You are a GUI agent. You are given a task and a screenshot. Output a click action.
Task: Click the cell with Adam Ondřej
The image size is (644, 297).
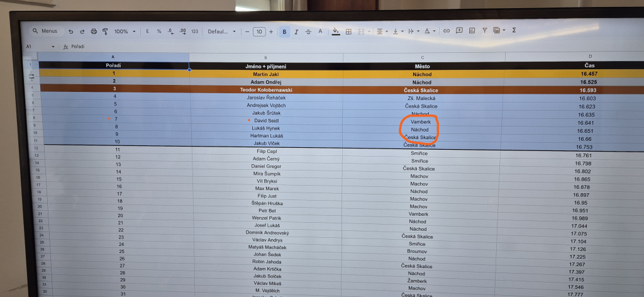(x=266, y=82)
